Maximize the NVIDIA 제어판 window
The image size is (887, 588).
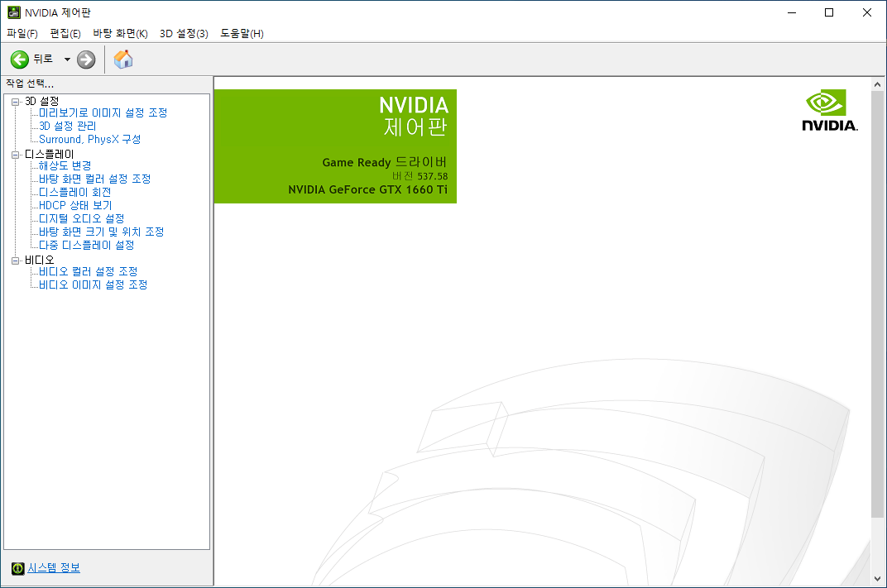tap(829, 12)
